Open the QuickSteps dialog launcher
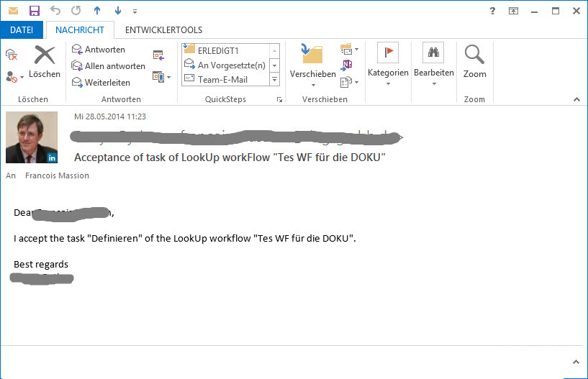The image size is (588, 379). (279, 99)
